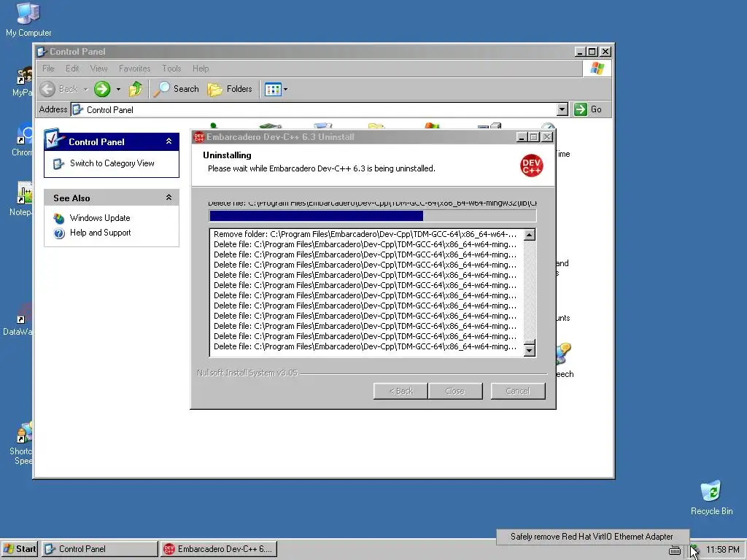The image size is (747, 560).
Task: Minimize the Control Panel window
Action: click(x=580, y=52)
